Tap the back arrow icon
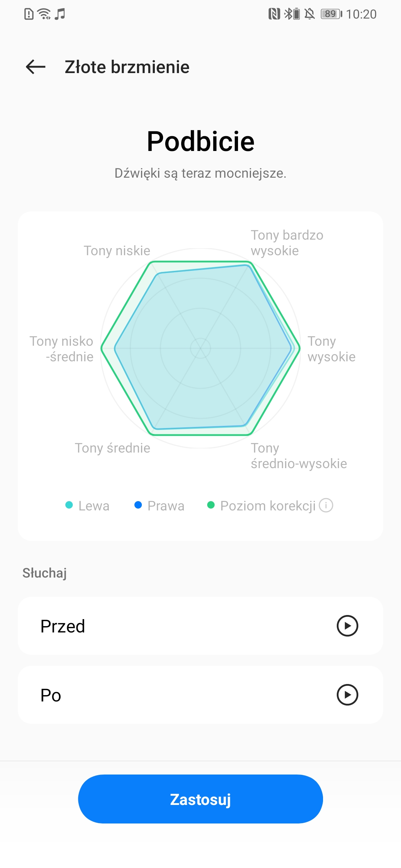This screenshot has height=868, width=401. (36, 67)
